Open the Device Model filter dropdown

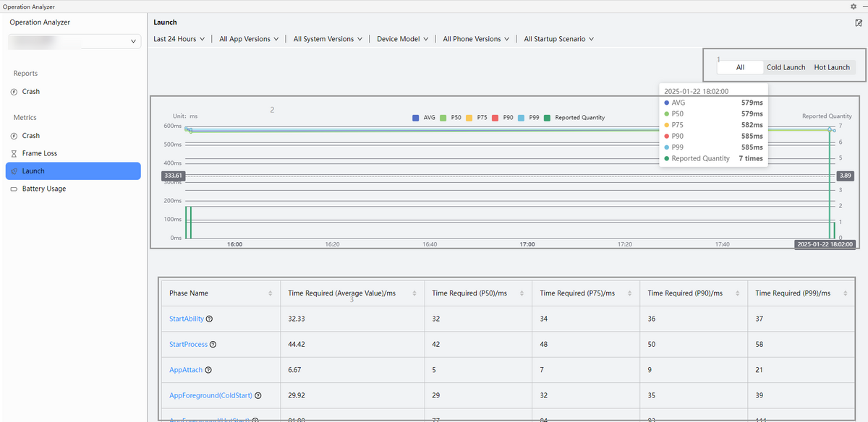tap(402, 39)
